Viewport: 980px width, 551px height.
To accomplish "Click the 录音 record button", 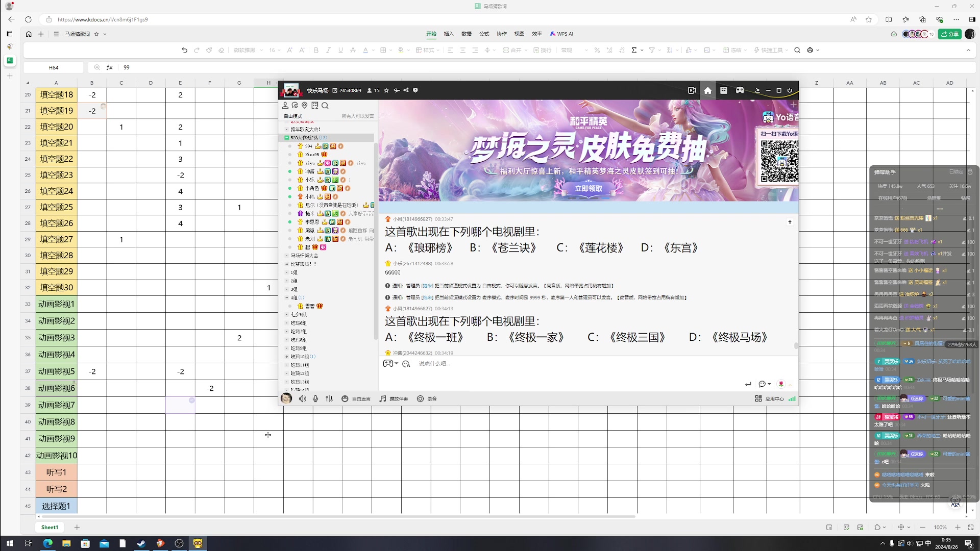I will pyautogui.click(x=427, y=399).
